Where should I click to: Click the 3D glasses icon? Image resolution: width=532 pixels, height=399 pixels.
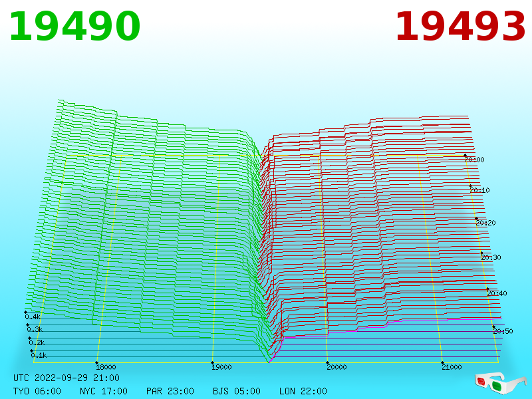(x=500, y=384)
